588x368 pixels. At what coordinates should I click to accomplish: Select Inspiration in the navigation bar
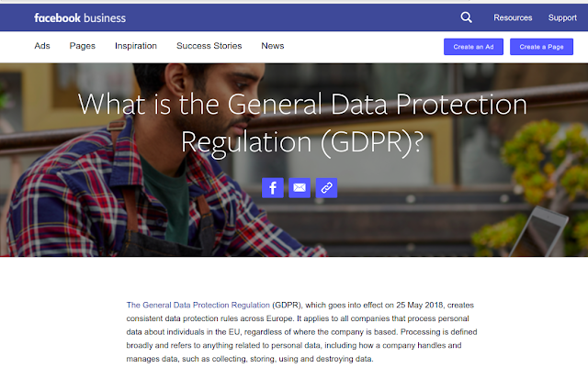pos(136,46)
